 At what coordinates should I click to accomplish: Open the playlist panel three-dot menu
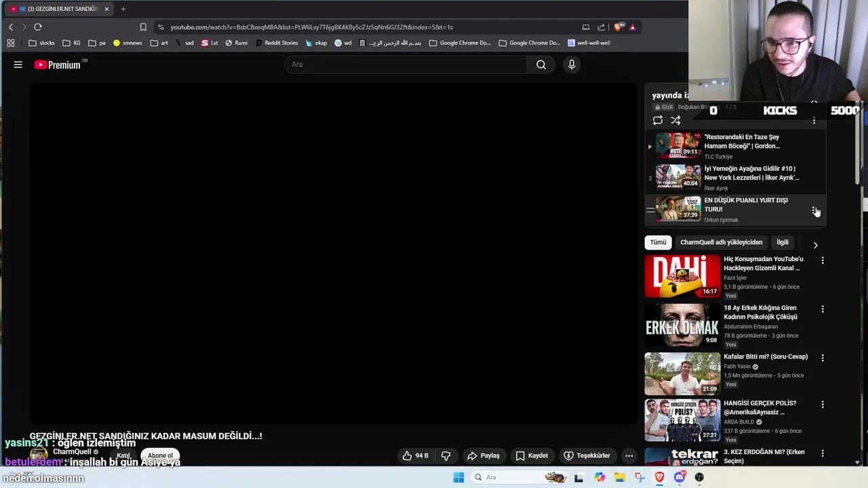pyautogui.click(x=814, y=120)
